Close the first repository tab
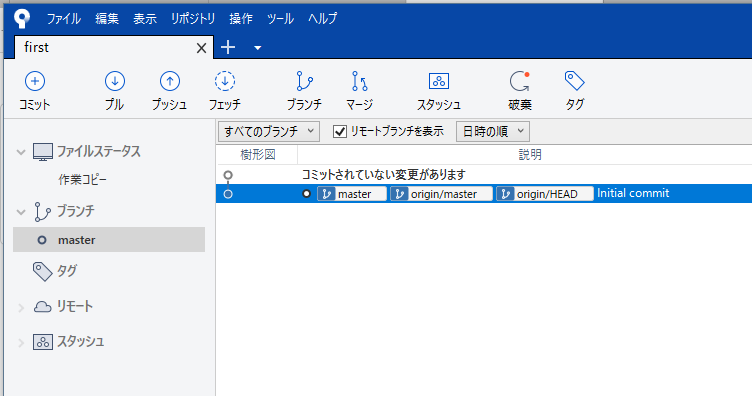Screen dimensions: 752x396 pyautogui.click(x=201, y=48)
